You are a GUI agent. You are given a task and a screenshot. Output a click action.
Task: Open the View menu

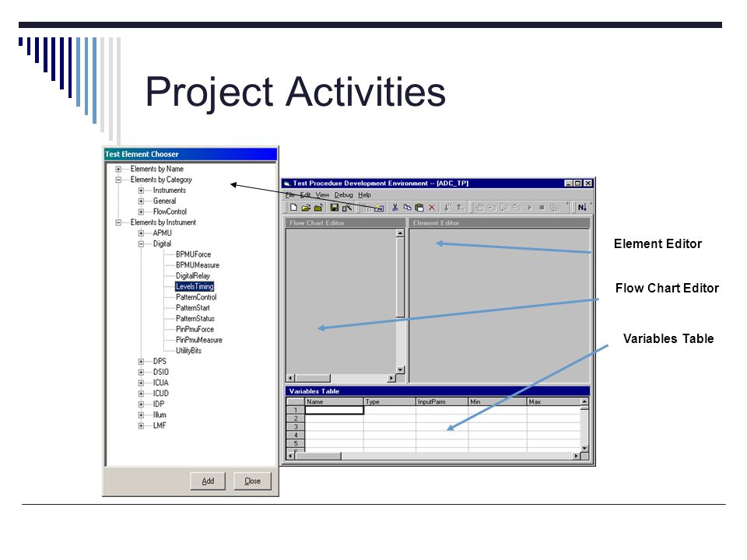click(x=322, y=194)
